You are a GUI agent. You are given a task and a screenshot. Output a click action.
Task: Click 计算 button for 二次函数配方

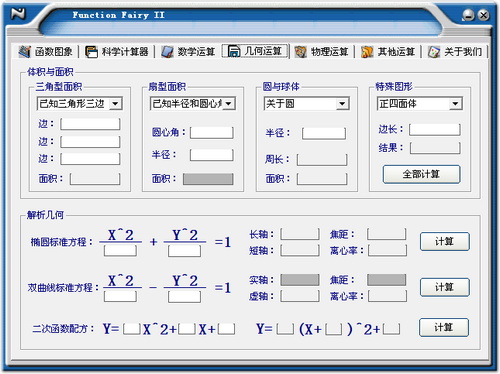(444, 327)
